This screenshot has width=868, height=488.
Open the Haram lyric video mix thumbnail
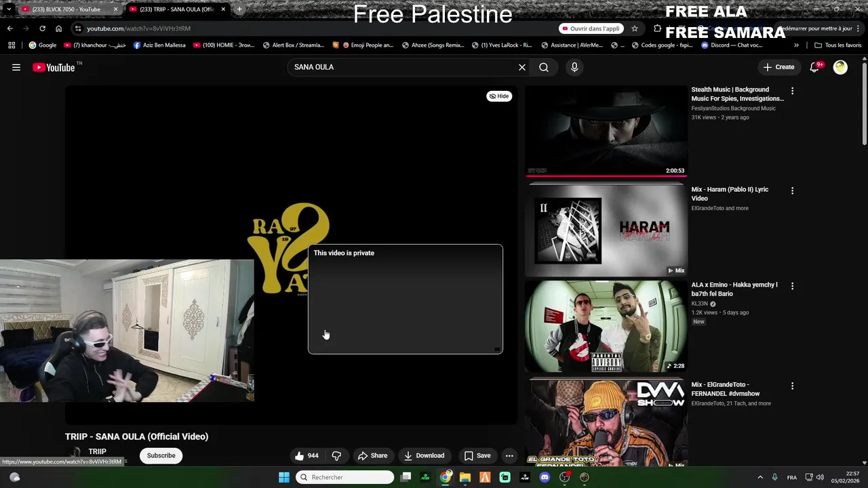pyautogui.click(x=606, y=230)
